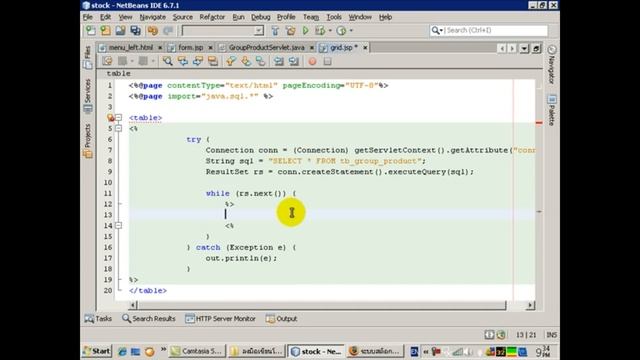The image size is (640, 360).
Task: Open the Window menu
Action: [360, 17]
